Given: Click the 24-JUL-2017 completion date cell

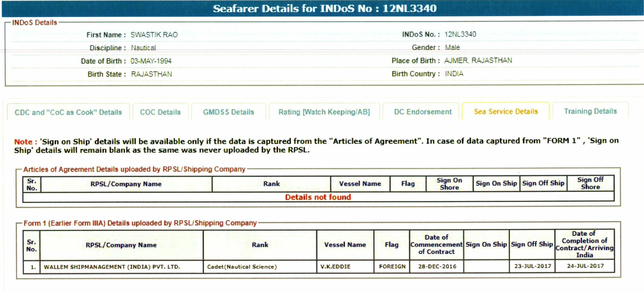Looking at the screenshot, I should coord(585,266).
